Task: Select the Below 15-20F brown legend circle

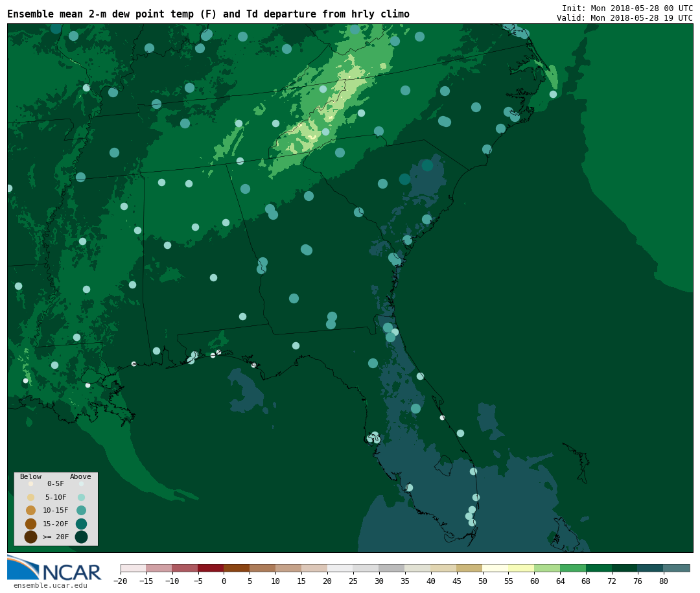Action: pos(30,524)
